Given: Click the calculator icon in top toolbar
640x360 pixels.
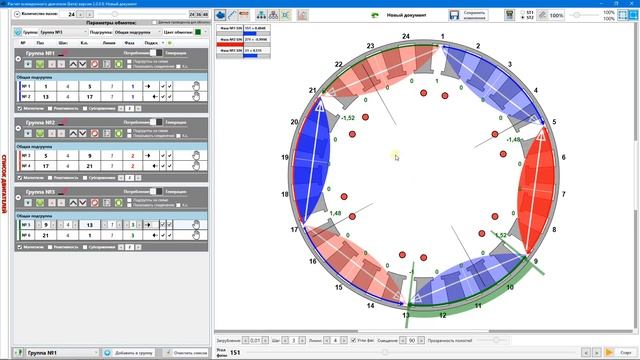Looking at the screenshot, I should coord(509,15).
